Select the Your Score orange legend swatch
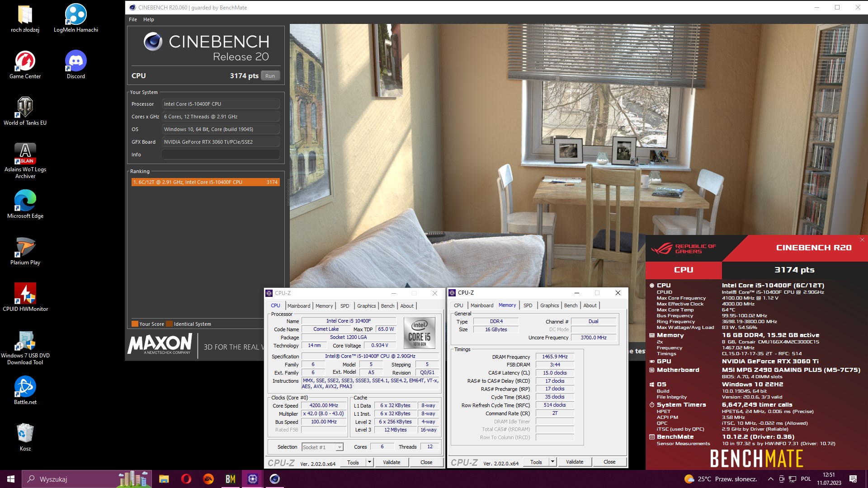Viewport: 868px width, 488px height. [x=135, y=324]
